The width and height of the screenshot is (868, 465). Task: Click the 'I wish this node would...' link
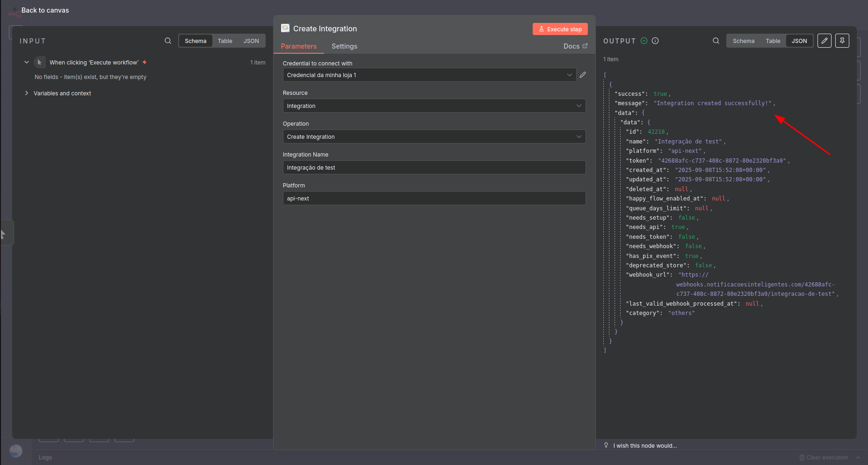tap(645, 446)
